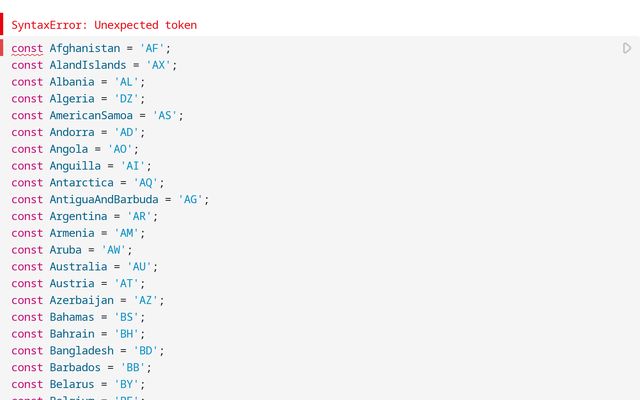Click the underlined const keyword on the first line
This screenshot has width=640, height=400.
coord(27,48)
